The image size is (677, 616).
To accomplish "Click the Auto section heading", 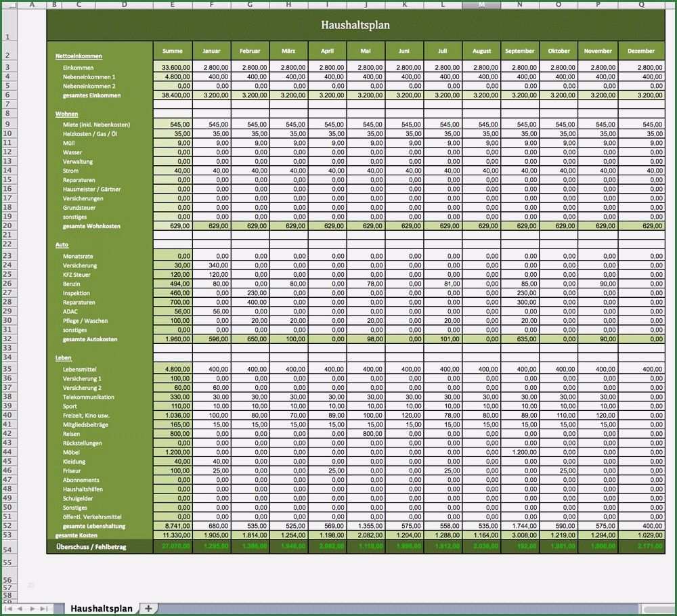I will [x=62, y=244].
